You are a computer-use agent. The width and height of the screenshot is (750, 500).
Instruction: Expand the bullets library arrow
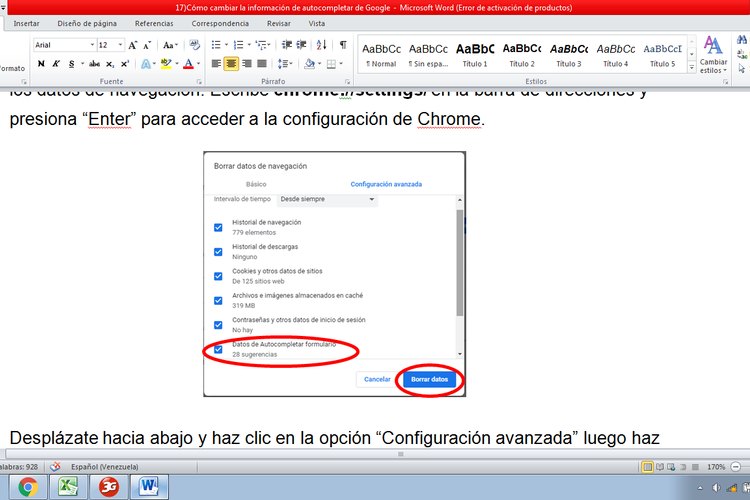226,45
